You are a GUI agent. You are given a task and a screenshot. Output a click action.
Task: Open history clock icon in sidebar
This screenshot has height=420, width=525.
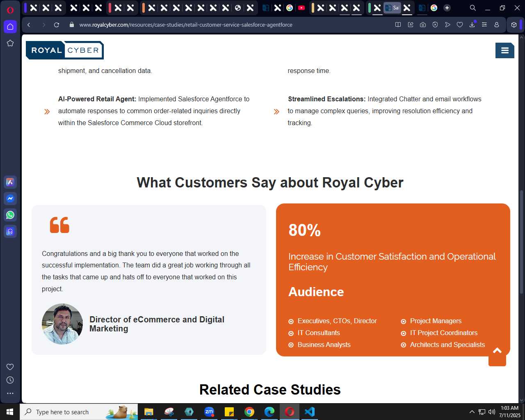click(x=10, y=380)
